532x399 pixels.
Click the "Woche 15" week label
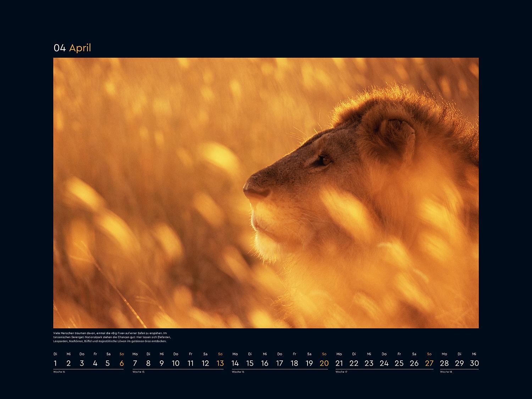coord(138,372)
